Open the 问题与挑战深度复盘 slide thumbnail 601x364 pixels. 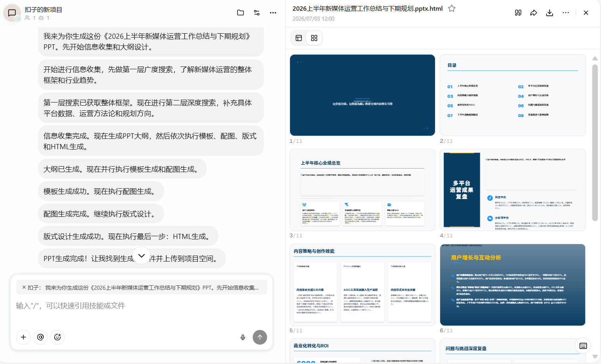point(513,351)
